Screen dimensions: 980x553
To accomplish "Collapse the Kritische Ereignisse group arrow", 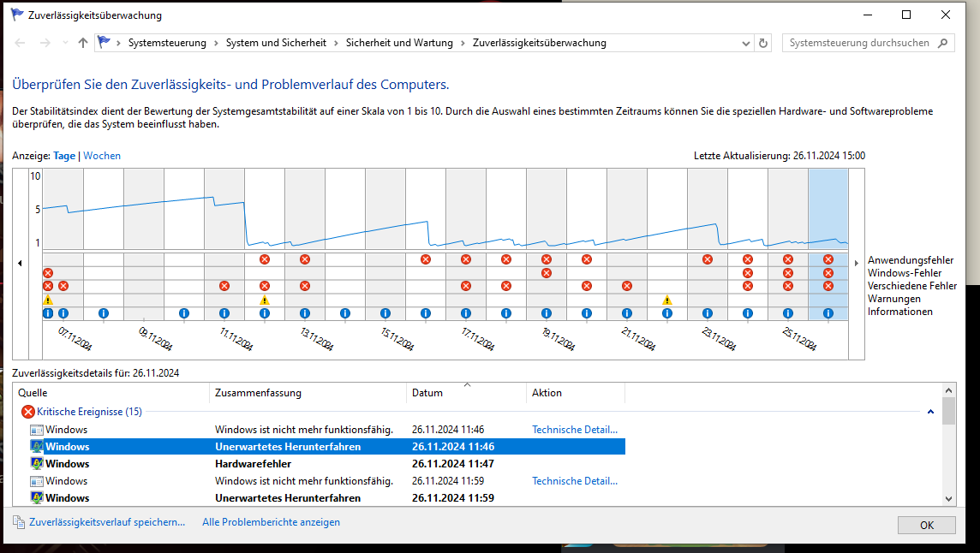I will click(930, 411).
